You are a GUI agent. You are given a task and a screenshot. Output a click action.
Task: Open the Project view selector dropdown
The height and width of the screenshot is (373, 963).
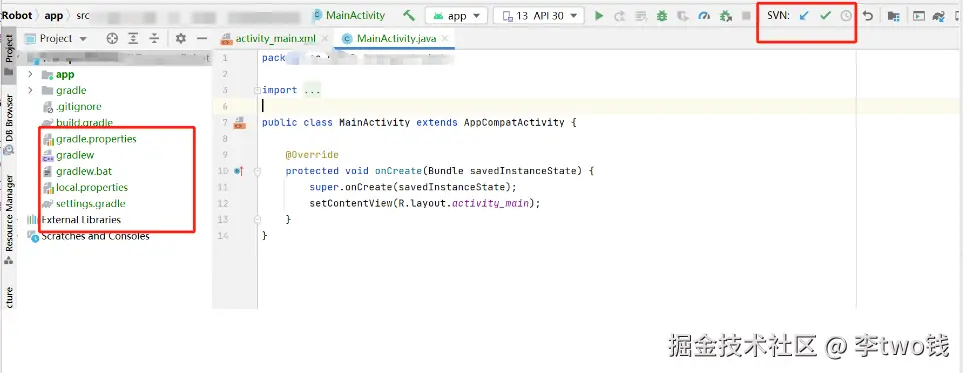(x=55, y=38)
